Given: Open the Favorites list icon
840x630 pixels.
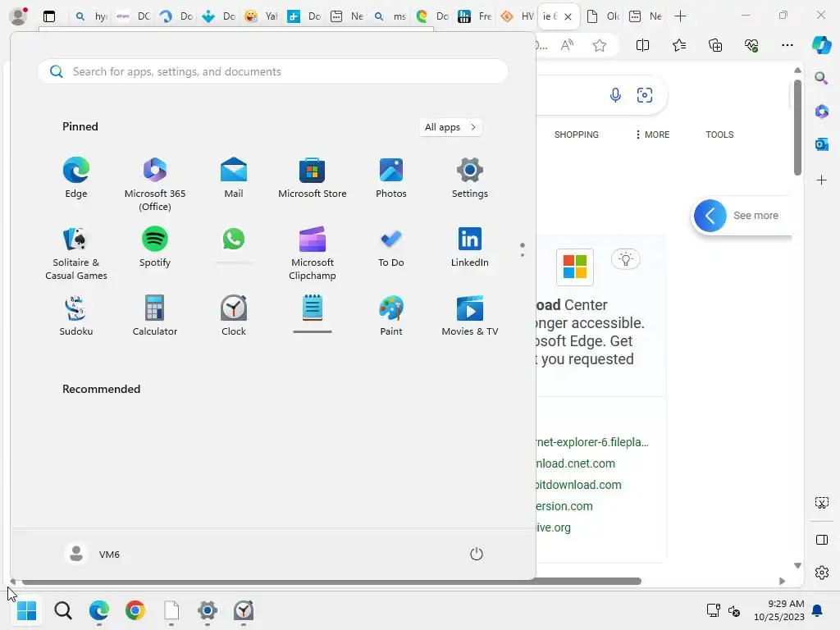Looking at the screenshot, I should [679, 45].
